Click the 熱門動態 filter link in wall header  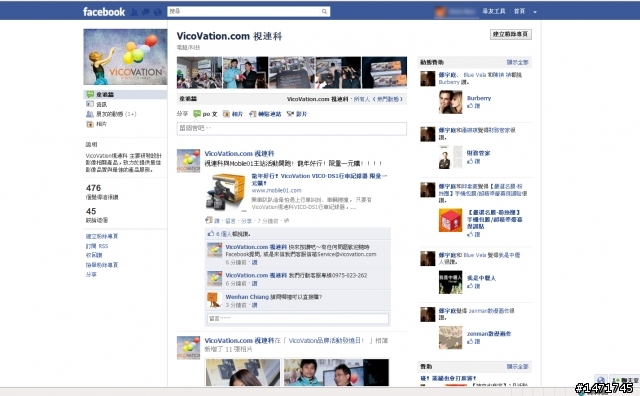tap(387, 99)
